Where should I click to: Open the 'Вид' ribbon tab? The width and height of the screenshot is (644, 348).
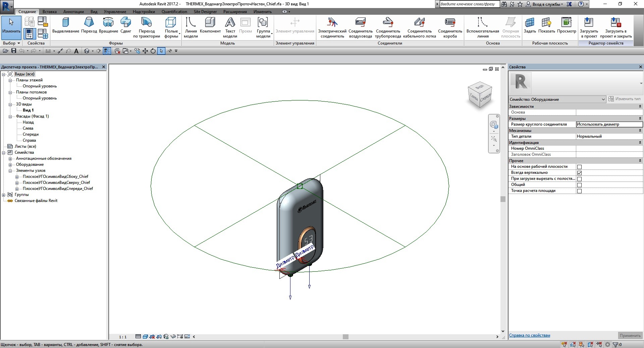[x=94, y=12]
